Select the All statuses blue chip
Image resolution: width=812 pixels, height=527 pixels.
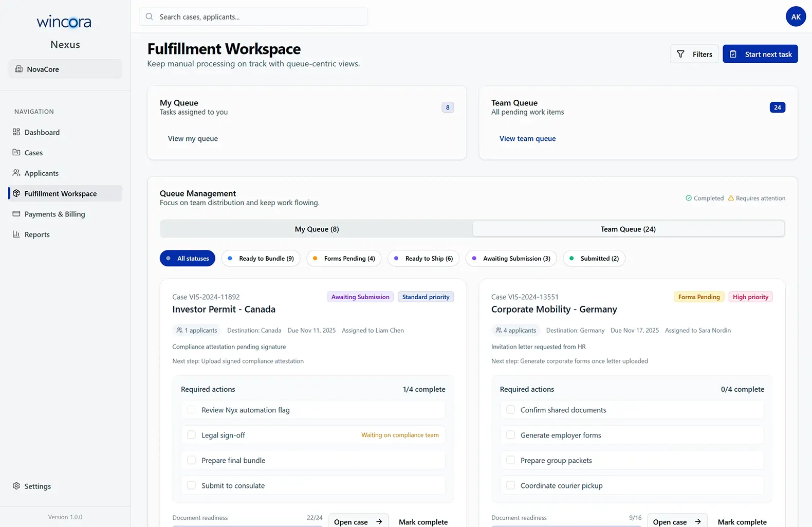click(187, 258)
